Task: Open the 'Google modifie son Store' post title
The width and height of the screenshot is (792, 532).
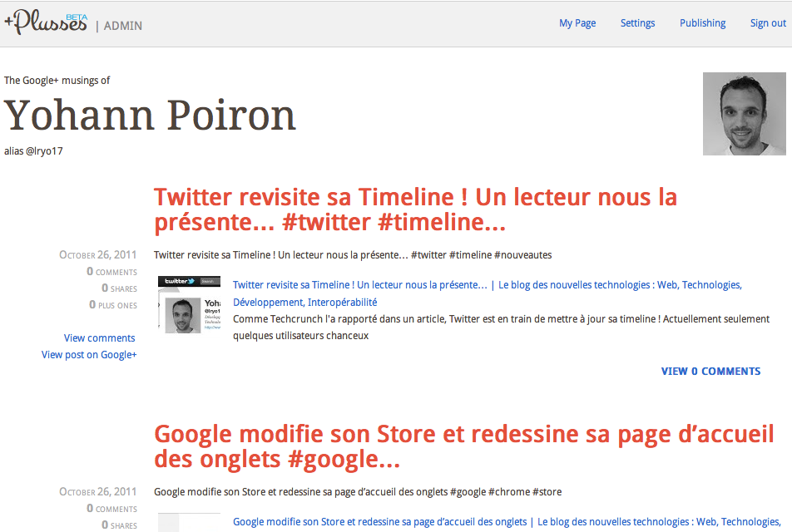Action: (463, 446)
